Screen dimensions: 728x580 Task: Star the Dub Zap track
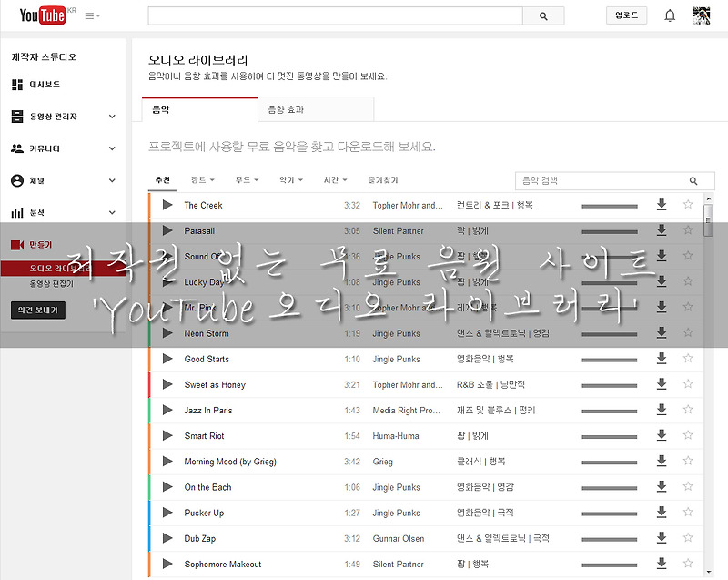click(688, 537)
